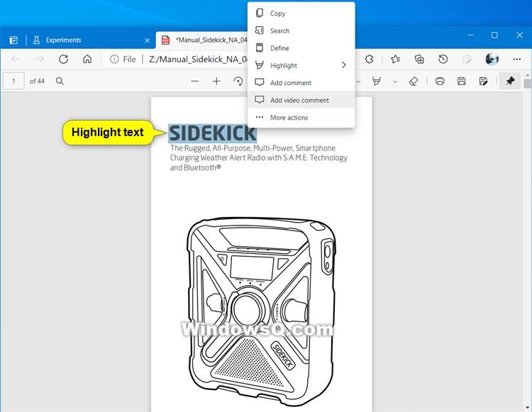View site information File icon

[x=123, y=60]
